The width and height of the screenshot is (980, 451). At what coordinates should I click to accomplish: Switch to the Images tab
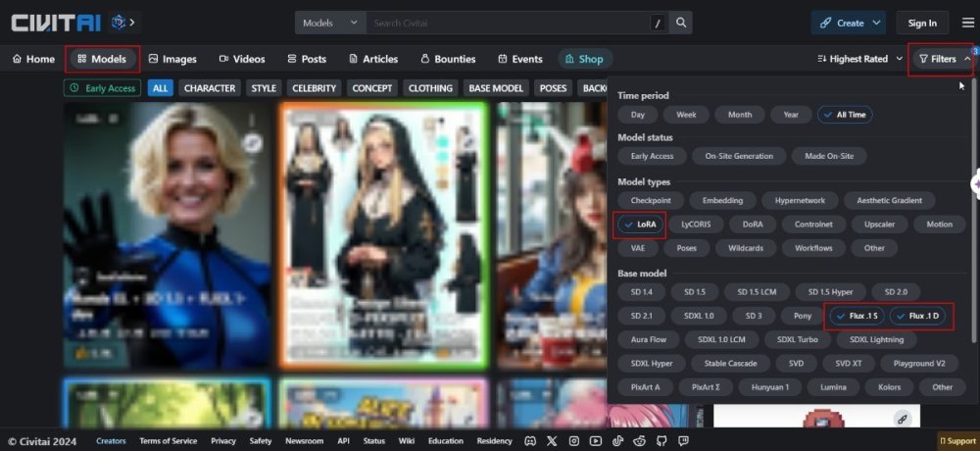point(172,59)
